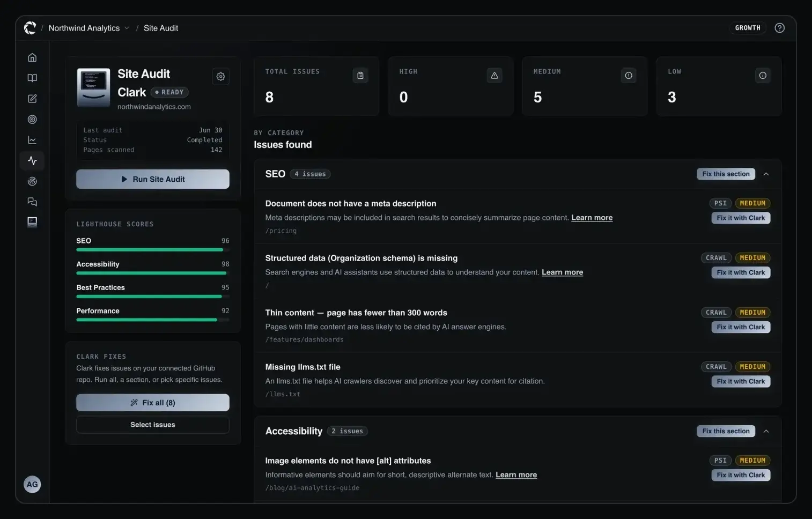Collapse the SEO section chevron

click(x=766, y=174)
